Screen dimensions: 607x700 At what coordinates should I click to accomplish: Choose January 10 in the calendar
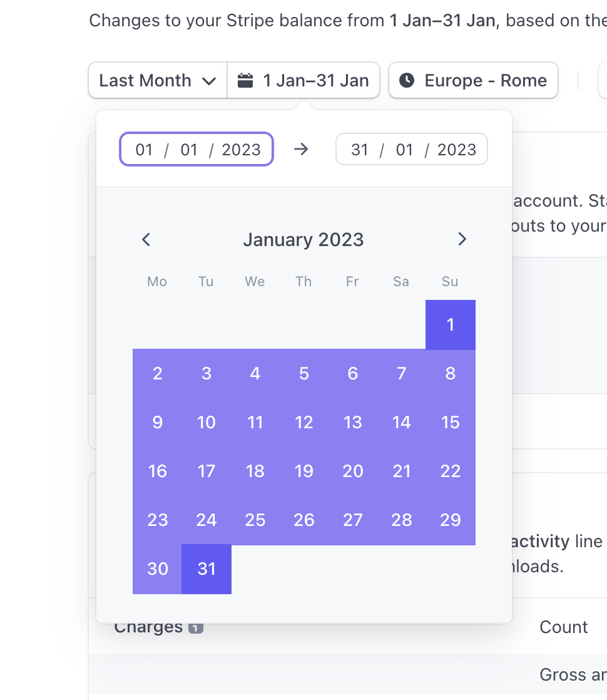[207, 422]
